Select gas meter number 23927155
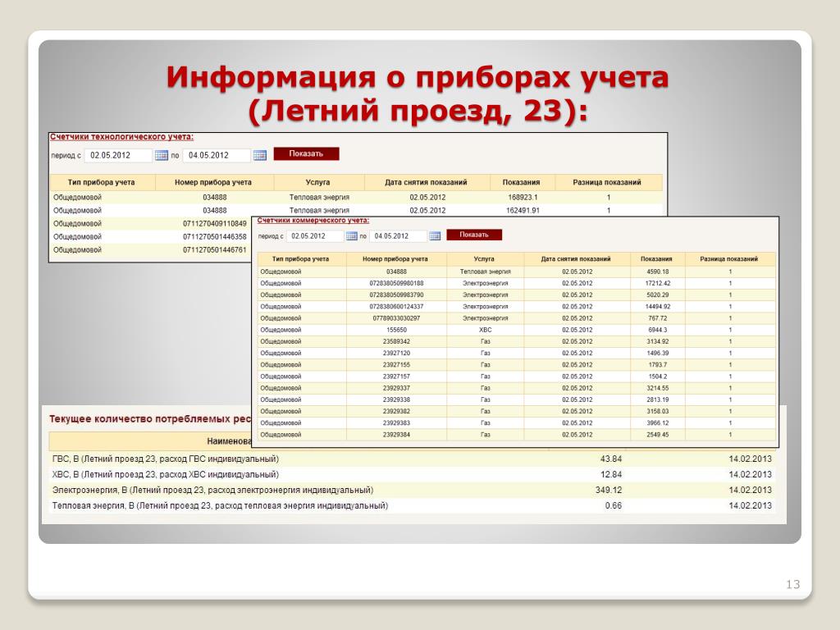This screenshot has height=630, width=840. click(396, 365)
